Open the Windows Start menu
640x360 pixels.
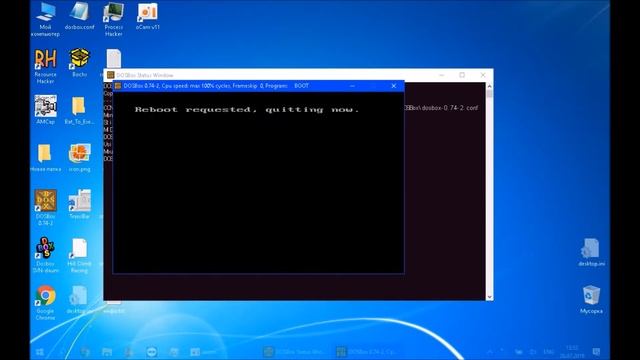(40, 352)
